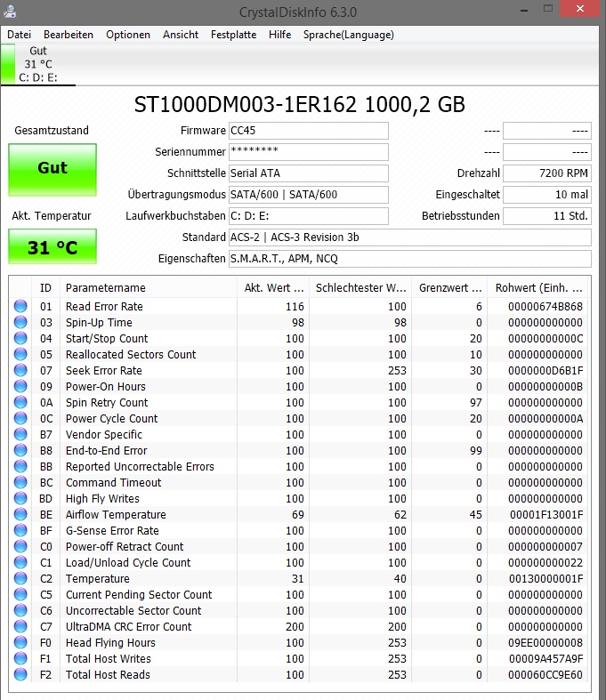
Task: Click the green 31 °C temperature button
Action: click(53, 246)
